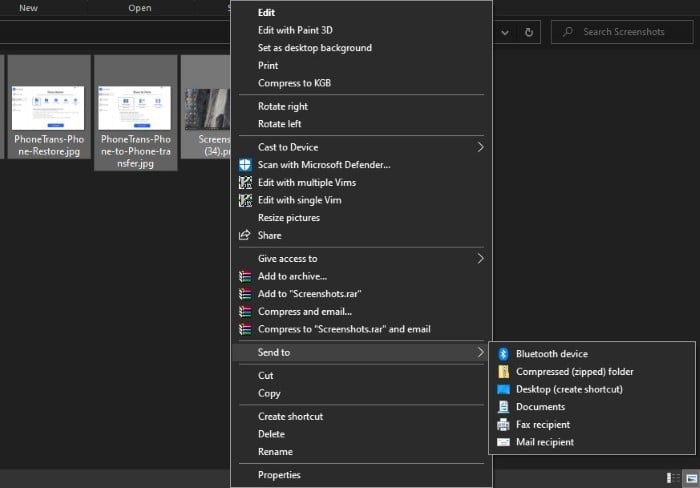The height and width of the screenshot is (488, 700).
Task: Select Edit with single Vim
Action: point(361,200)
